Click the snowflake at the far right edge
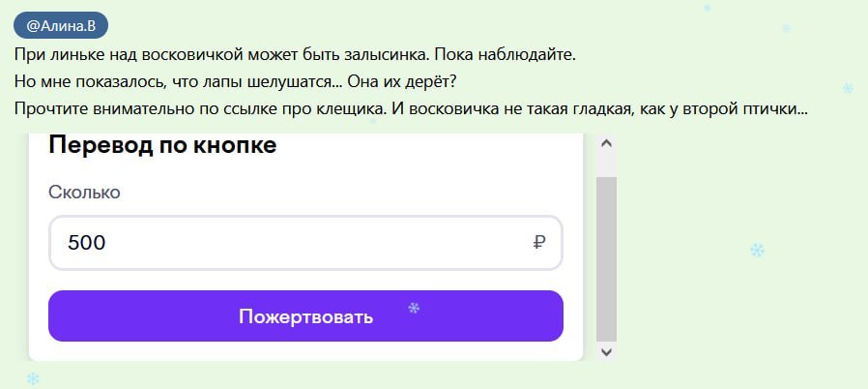 (x=848, y=89)
